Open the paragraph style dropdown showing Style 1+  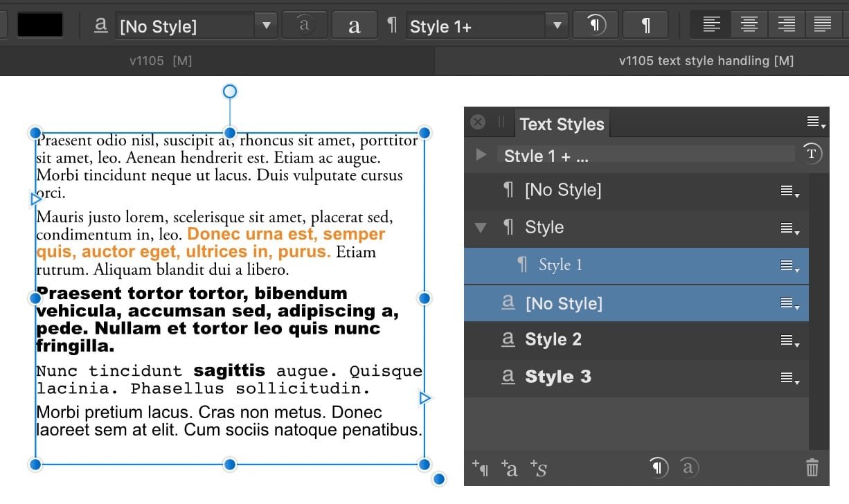tap(557, 26)
